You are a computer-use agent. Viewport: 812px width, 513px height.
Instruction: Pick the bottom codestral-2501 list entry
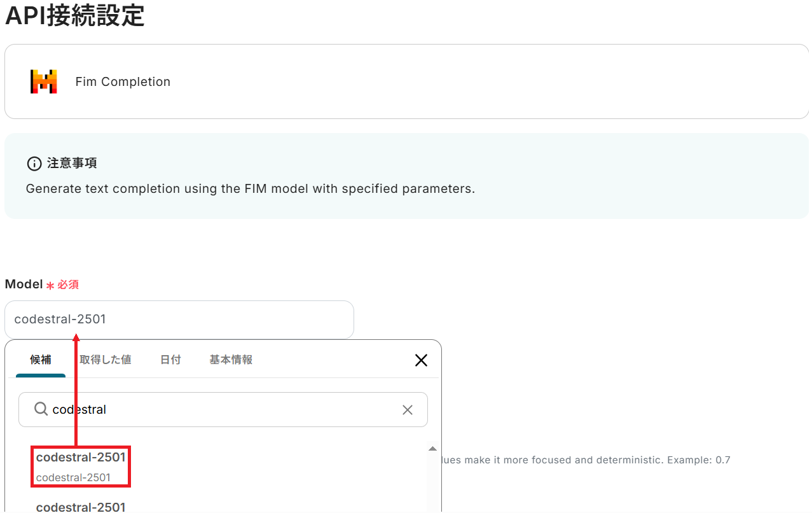(x=81, y=507)
